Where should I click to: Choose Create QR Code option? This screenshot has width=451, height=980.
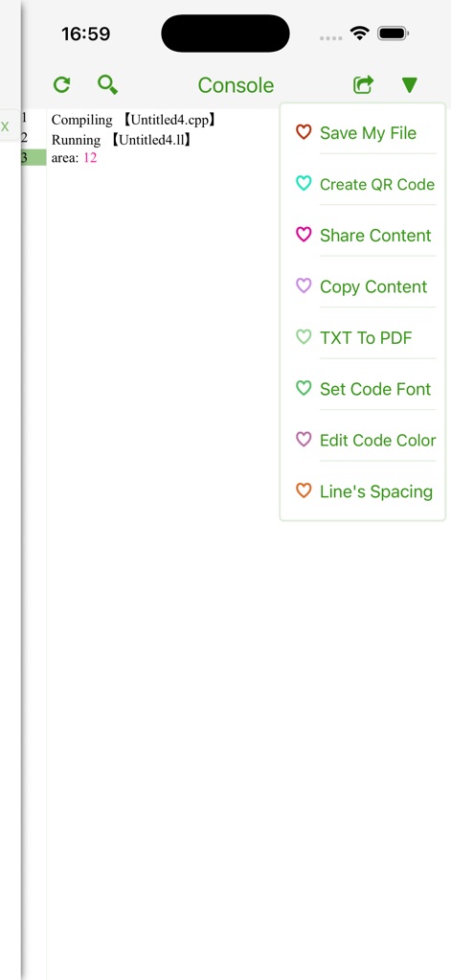click(363, 184)
